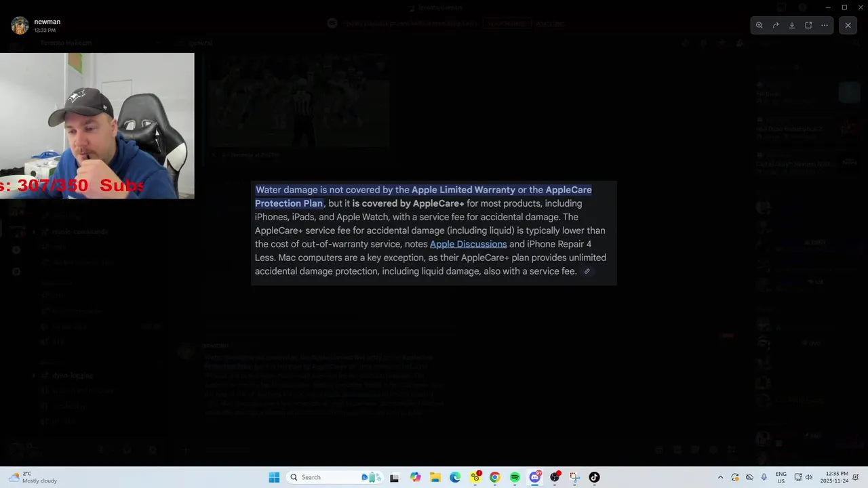Click newman's avatar in the viewer header

(20, 25)
